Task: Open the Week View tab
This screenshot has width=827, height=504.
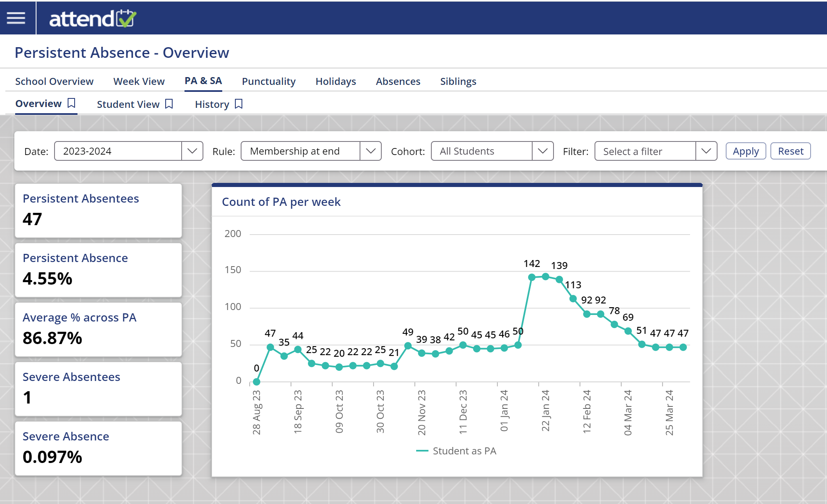Action: click(x=139, y=81)
